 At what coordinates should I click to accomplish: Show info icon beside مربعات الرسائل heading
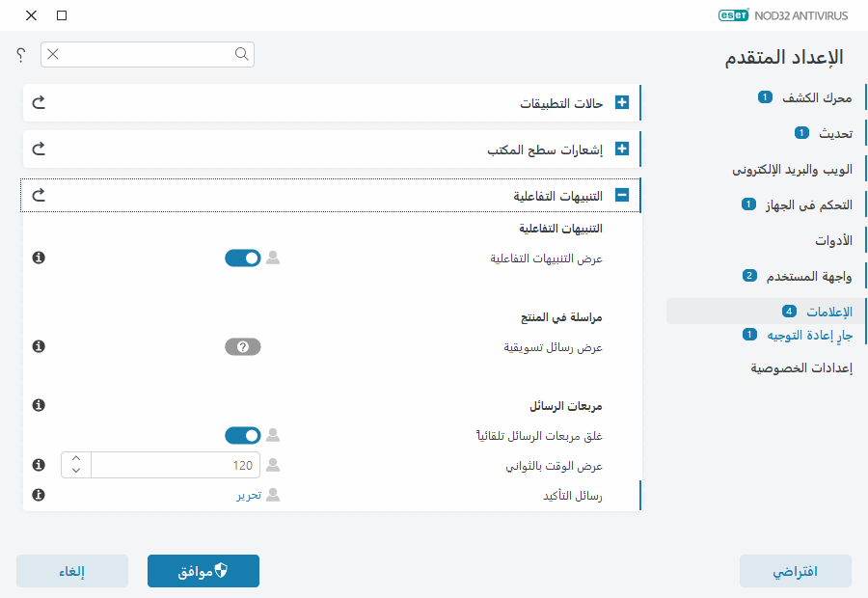(x=39, y=405)
